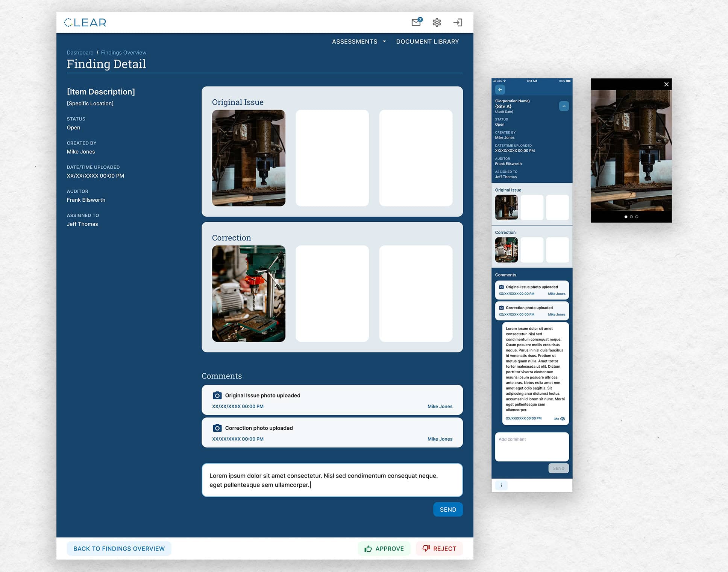The image size is (728, 572).
Task: Toggle visibility eye on the mobile comment
Action: coord(563,419)
